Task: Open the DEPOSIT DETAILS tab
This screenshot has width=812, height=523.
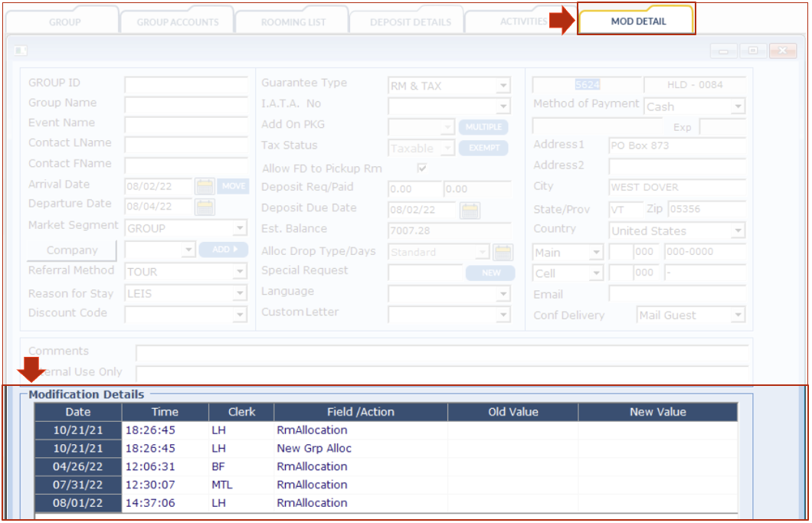Action: 410,22
